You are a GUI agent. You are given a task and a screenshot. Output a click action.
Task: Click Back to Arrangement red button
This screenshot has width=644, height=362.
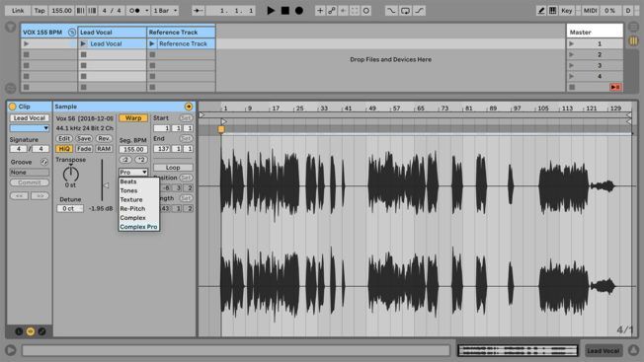click(x=615, y=87)
